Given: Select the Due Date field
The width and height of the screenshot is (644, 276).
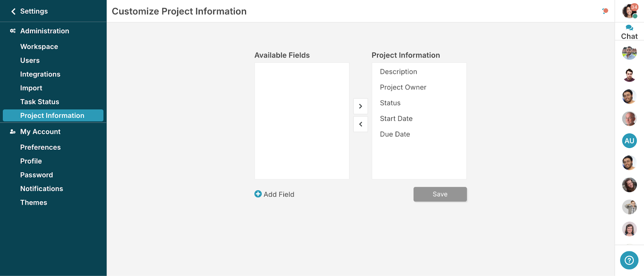Looking at the screenshot, I should coord(395,134).
